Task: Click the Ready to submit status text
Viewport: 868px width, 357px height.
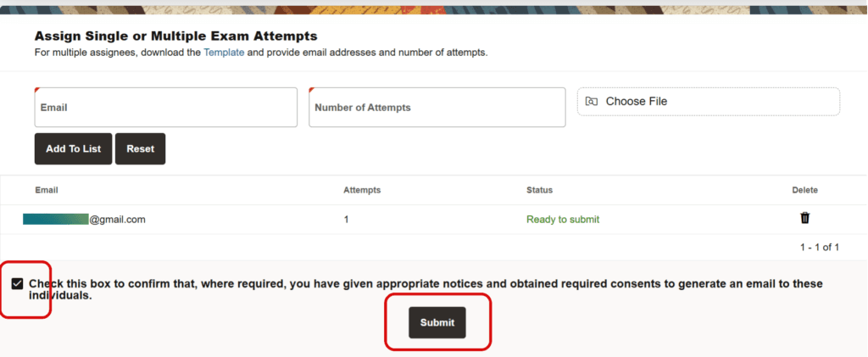Action: [563, 219]
